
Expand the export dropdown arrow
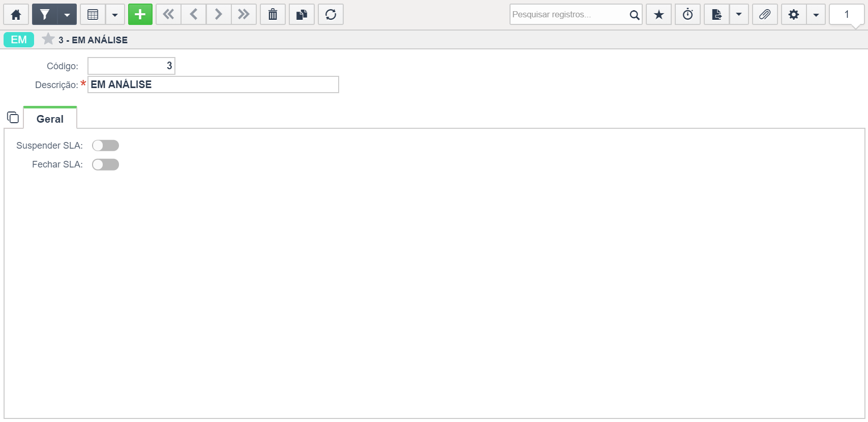coord(739,14)
